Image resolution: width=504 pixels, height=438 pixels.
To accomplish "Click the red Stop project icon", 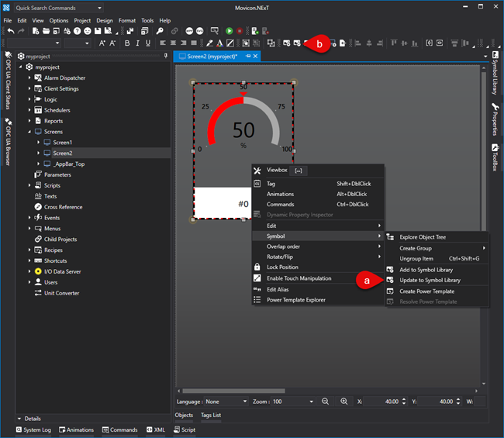I will [x=240, y=31].
